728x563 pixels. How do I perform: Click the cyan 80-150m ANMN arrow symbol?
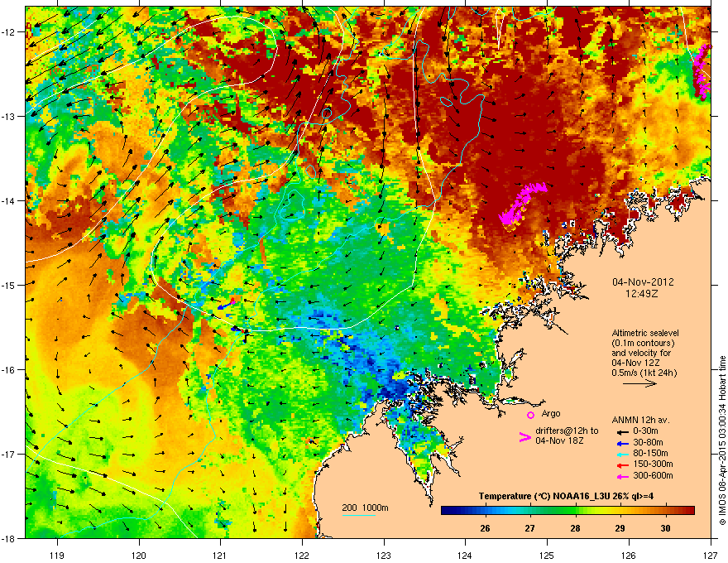coord(622,454)
